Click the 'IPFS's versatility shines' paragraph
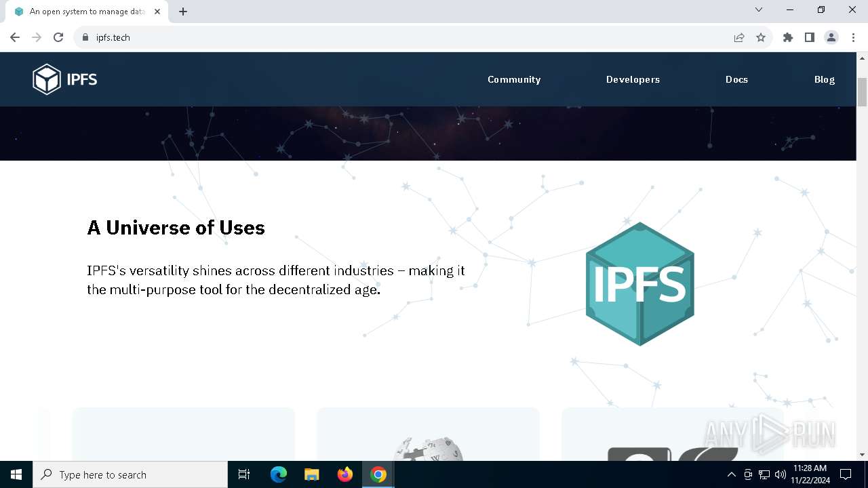 click(276, 280)
